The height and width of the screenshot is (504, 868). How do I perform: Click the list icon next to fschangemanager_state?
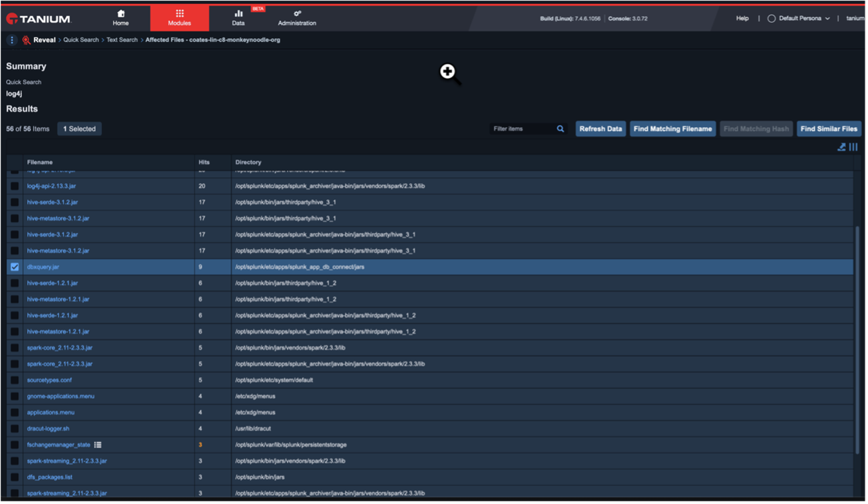pyautogui.click(x=98, y=445)
